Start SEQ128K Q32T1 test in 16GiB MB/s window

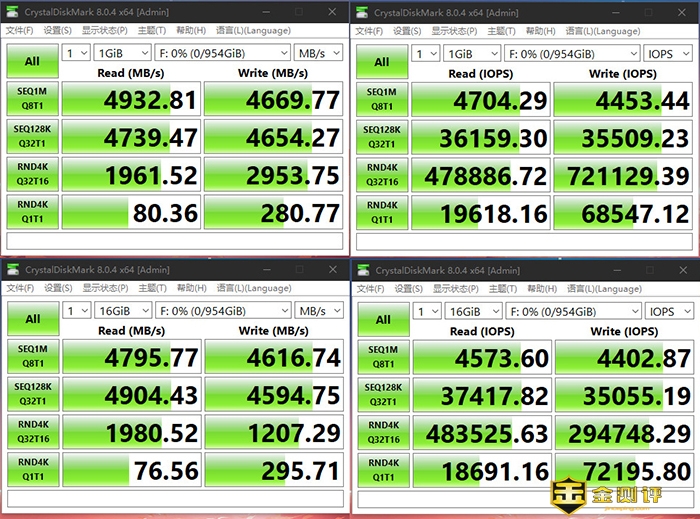(x=33, y=394)
